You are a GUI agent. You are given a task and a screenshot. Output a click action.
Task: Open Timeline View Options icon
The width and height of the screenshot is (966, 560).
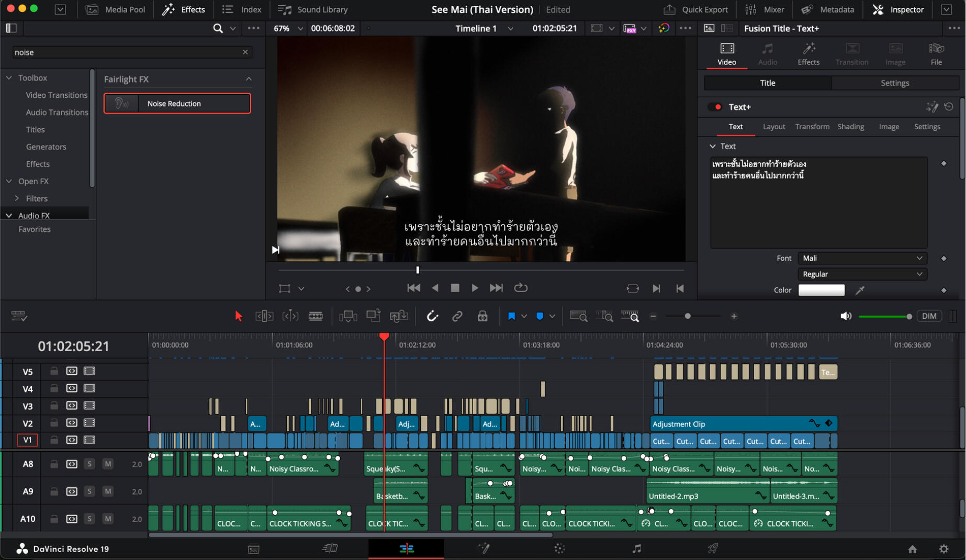click(x=19, y=316)
